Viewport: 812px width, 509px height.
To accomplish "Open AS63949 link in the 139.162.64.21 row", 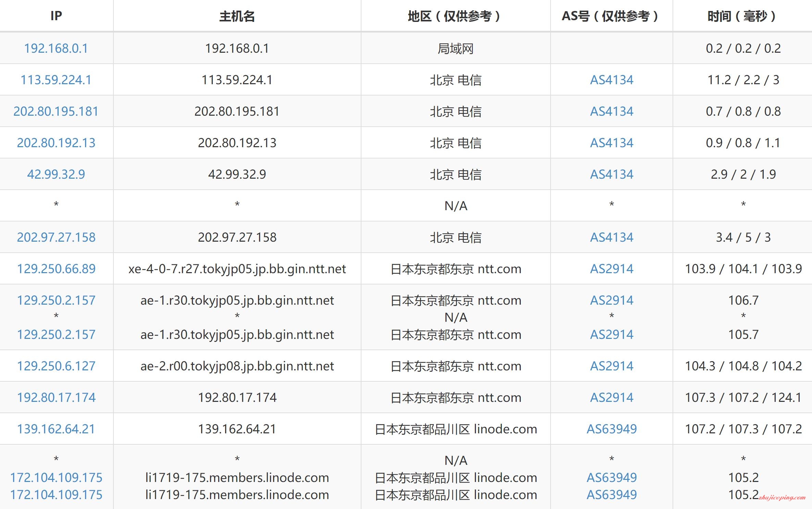I will click(612, 429).
